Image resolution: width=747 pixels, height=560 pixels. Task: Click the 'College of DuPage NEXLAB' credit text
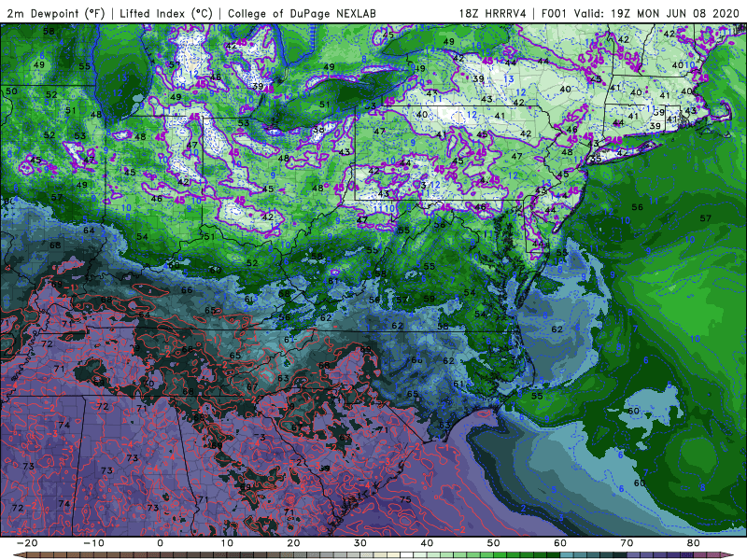pos(302,13)
